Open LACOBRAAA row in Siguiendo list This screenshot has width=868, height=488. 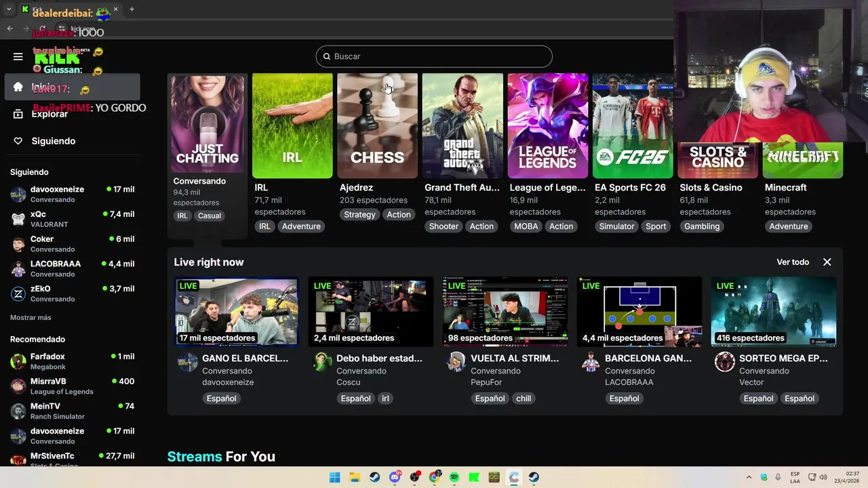point(73,268)
